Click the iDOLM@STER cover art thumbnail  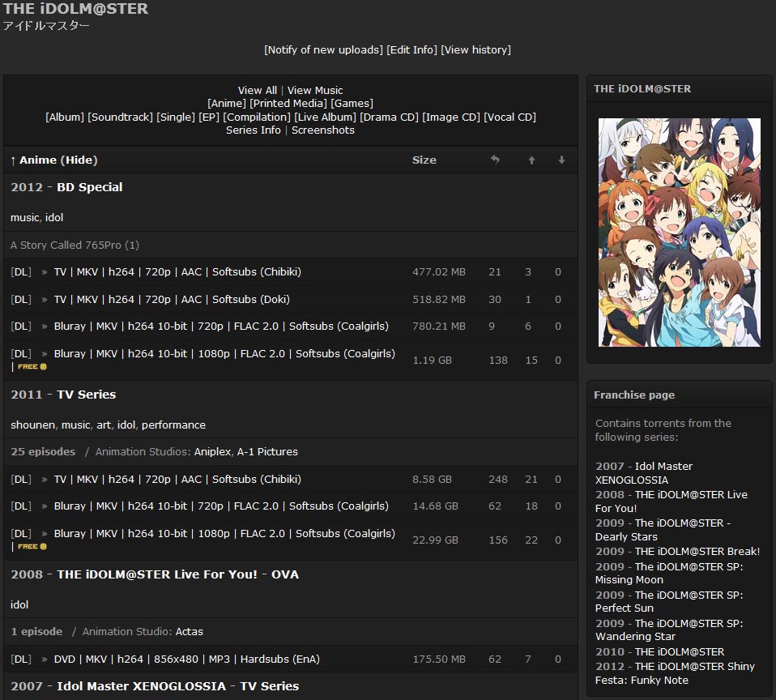point(679,232)
